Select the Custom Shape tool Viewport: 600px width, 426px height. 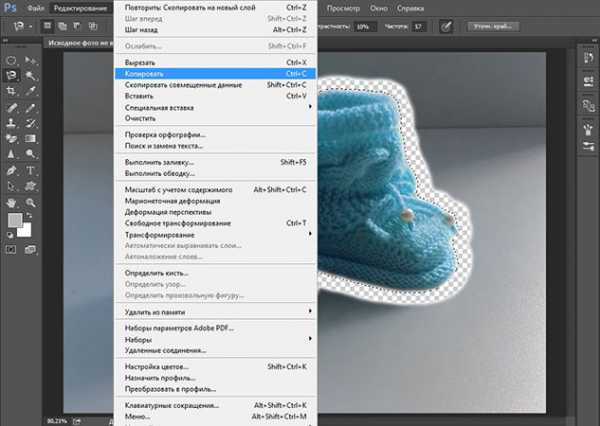pos(31,186)
